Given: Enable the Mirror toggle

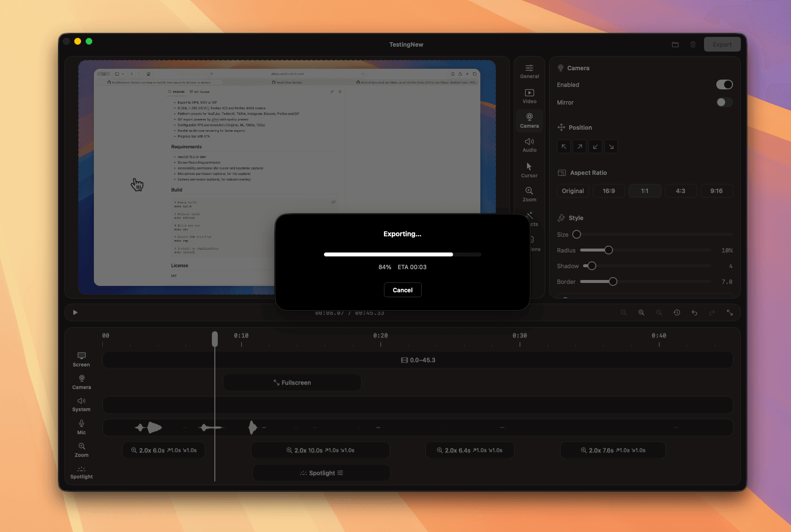Looking at the screenshot, I should point(724,102).
